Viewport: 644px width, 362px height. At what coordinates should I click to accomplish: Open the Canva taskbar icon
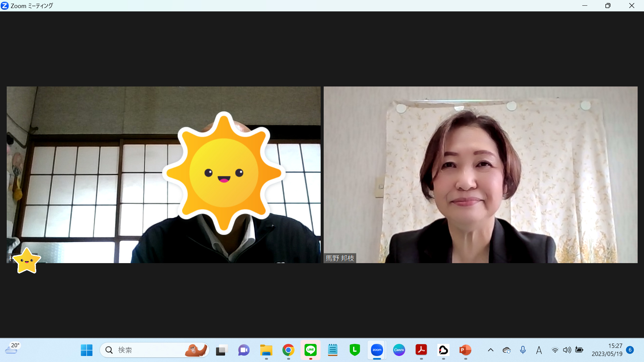click(399, 350)
